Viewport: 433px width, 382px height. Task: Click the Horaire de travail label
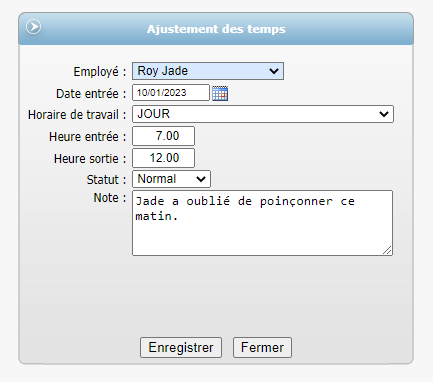[x=77, y=115]
